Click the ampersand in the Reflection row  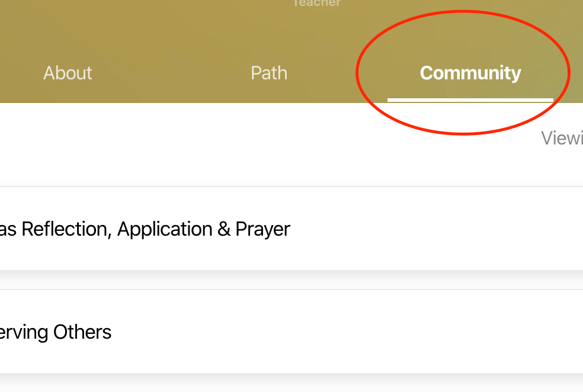point(223,229)
